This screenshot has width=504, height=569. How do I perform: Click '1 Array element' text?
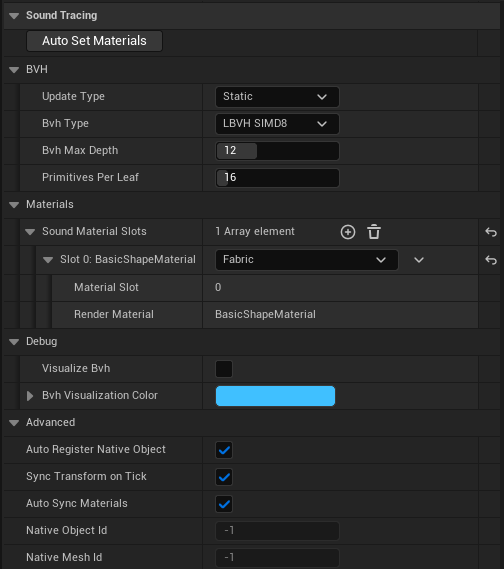(255, 232)
